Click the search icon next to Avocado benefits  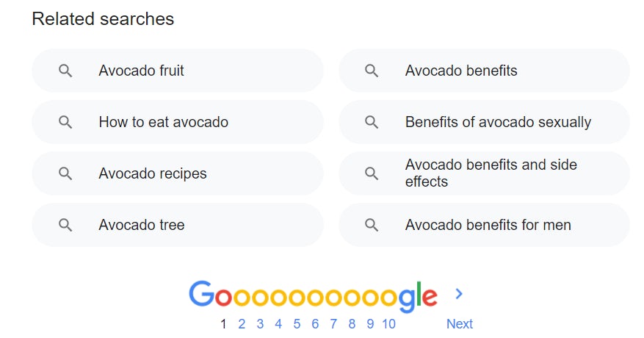pos(372,71)
